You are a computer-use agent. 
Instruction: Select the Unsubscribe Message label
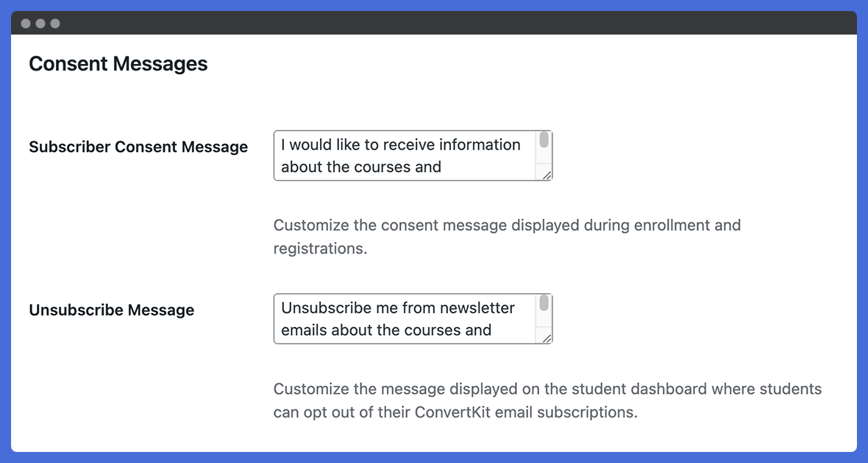(112, 310)
